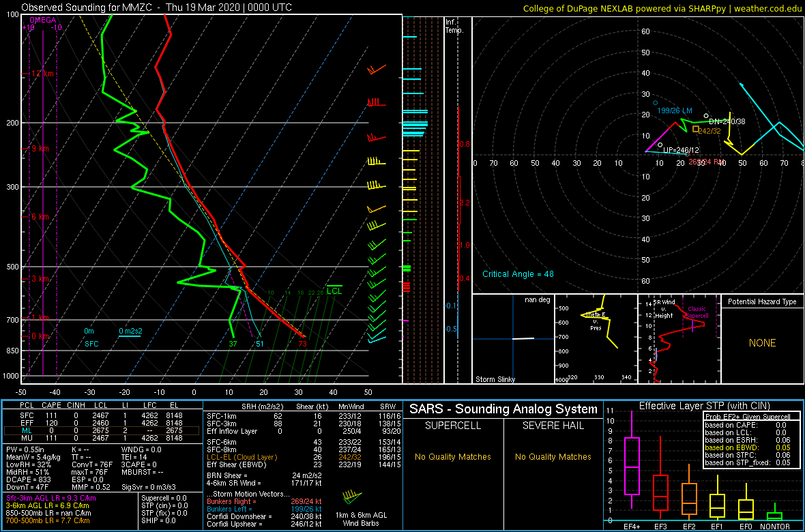The image size is (805, 532).
Task: Click the 3-6km AGL LR lapse rate
Action: click(48, 506)
